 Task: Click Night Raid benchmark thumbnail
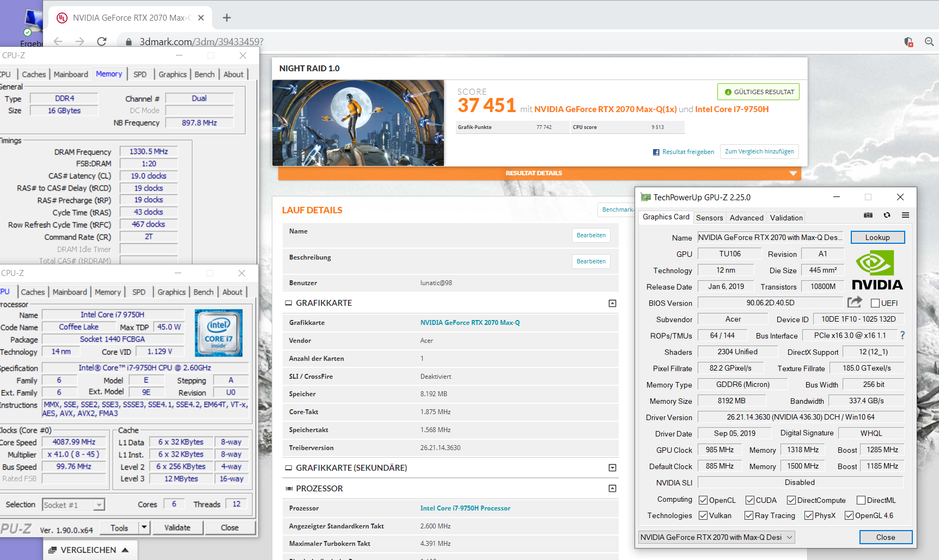tap(358, 123)
